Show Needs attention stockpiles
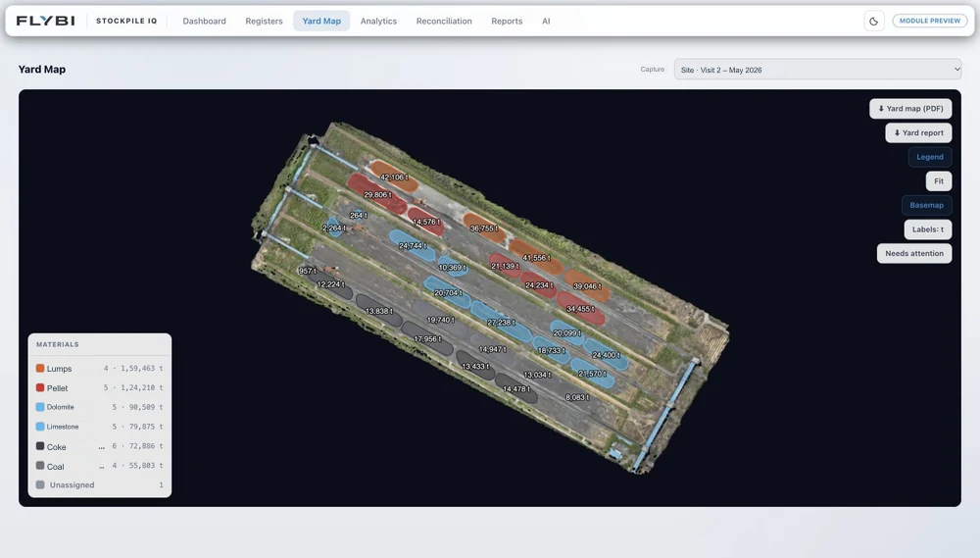980x558 pixels. click(914, 253)
